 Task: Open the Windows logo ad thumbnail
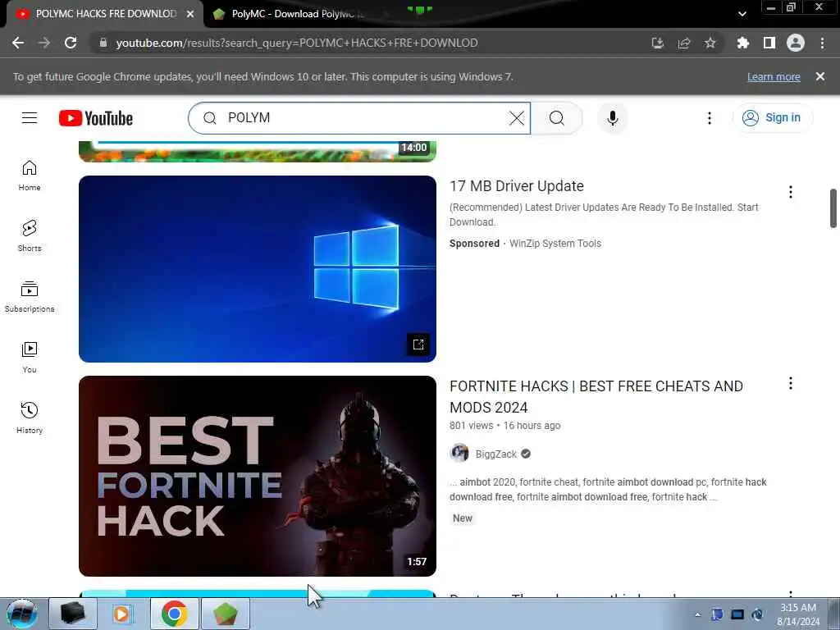(257, 269)
